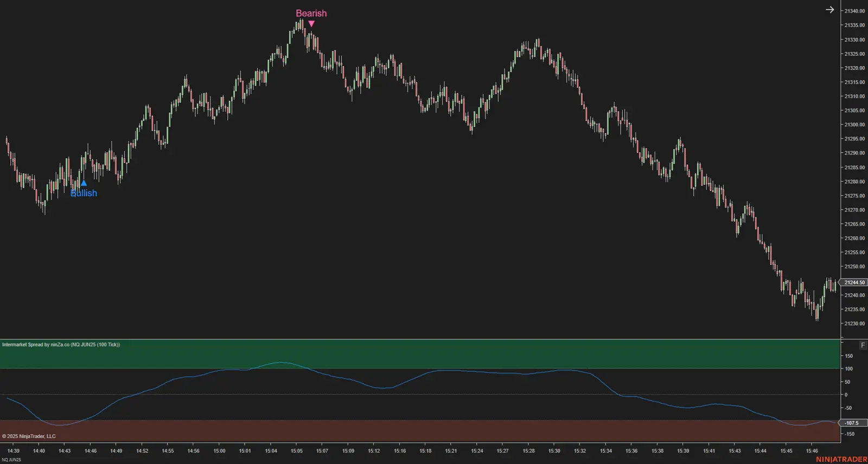Click the green overbought zone of the indicator

(420, 354)
